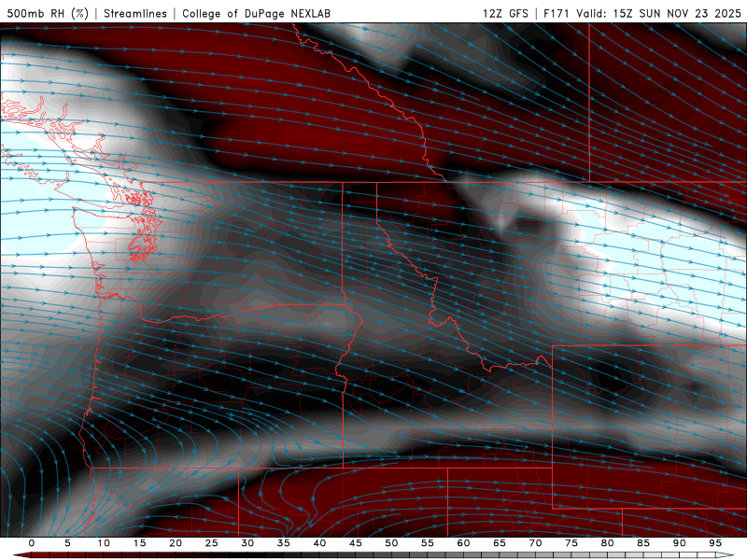The width and height of the screenshot is (747, 560).
Task: Click the "35" color bar label
Action: pos(284,543)
